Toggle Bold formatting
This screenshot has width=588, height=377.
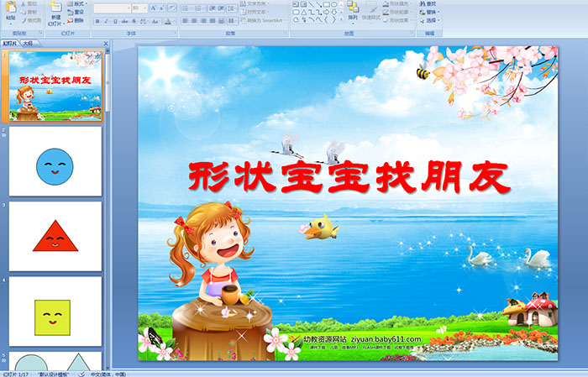[97, 21]
